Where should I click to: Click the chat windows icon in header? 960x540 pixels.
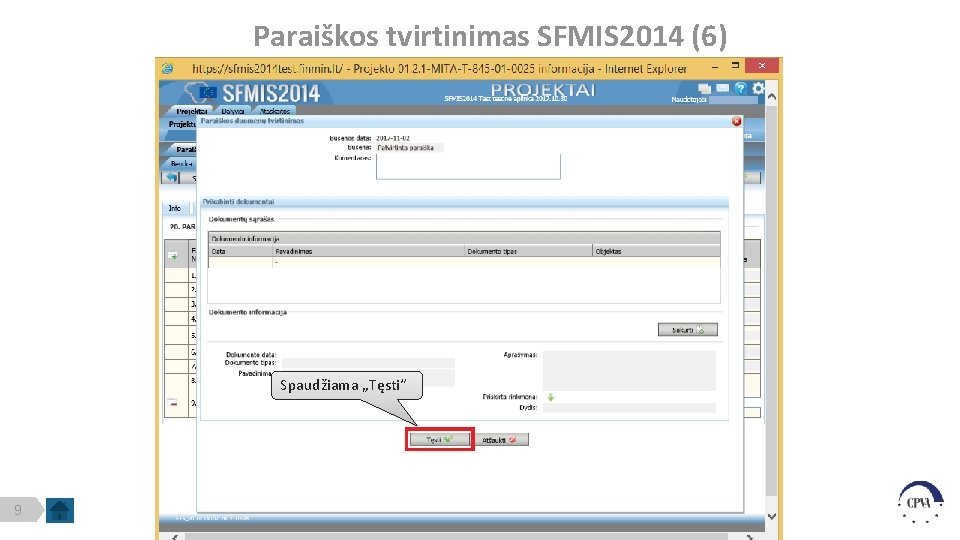coord(705,89)
